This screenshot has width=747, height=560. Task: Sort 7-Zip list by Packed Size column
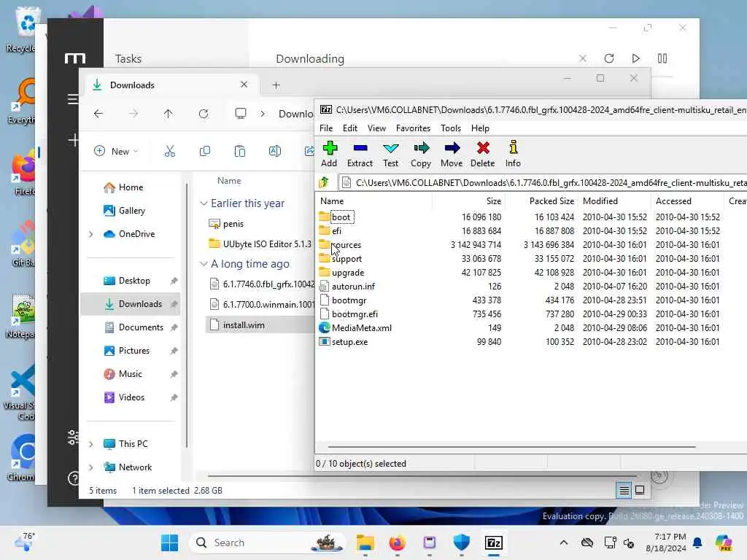click(542, 201)
